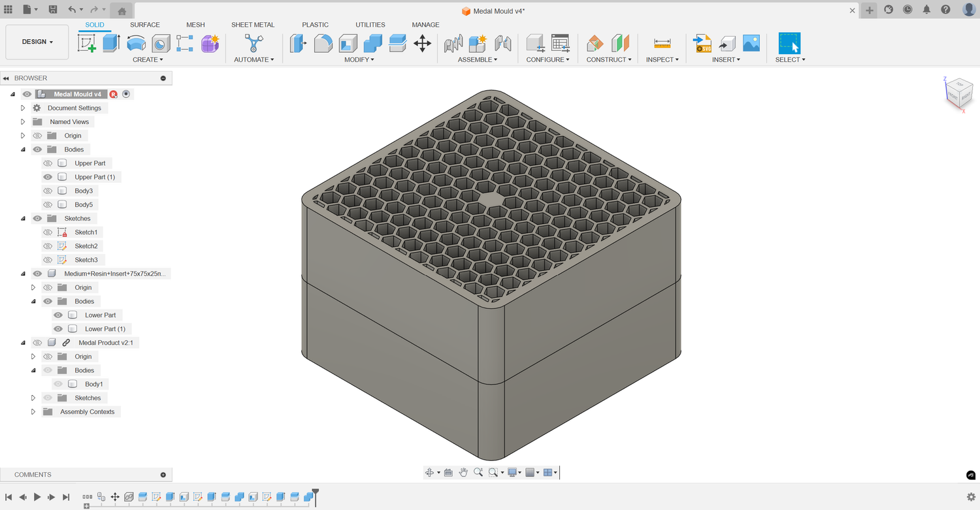Switch to the MESH tab
Screen dimensions: 980x510
195,25
